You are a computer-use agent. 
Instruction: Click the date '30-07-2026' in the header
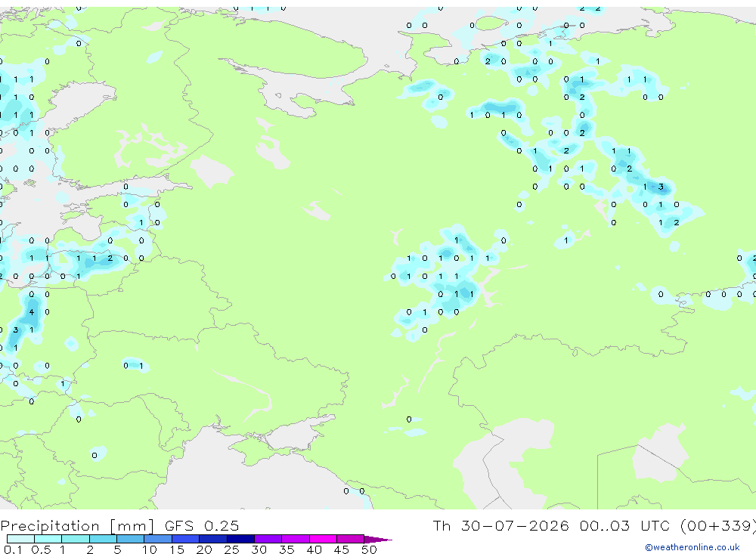[514, 525]
